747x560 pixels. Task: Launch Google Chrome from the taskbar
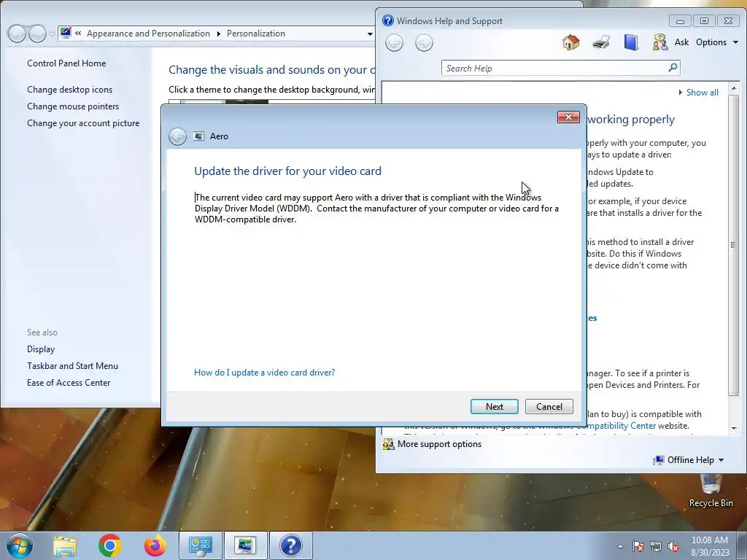pyautogui.click(x=109, y=545)
